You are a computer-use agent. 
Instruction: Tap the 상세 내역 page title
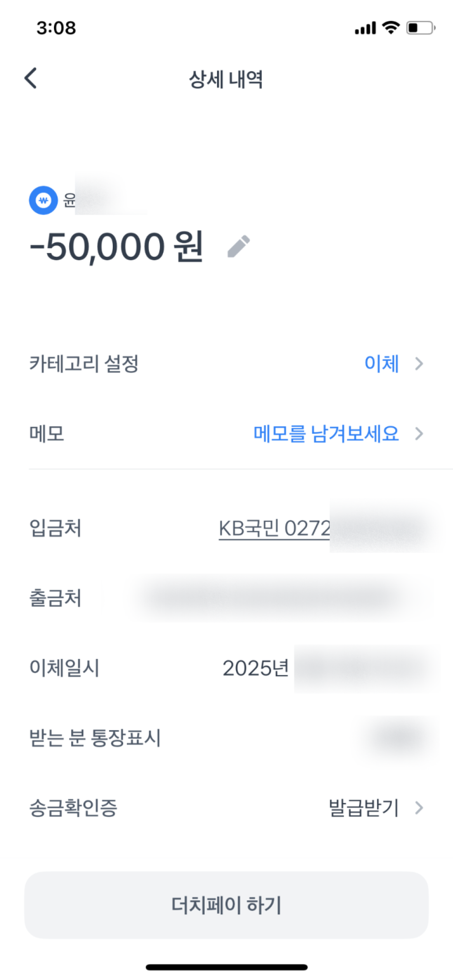coord(226,79)
